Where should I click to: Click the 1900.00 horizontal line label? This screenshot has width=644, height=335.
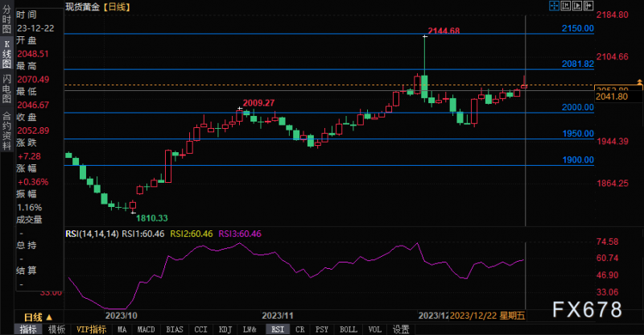click(577, 160)
